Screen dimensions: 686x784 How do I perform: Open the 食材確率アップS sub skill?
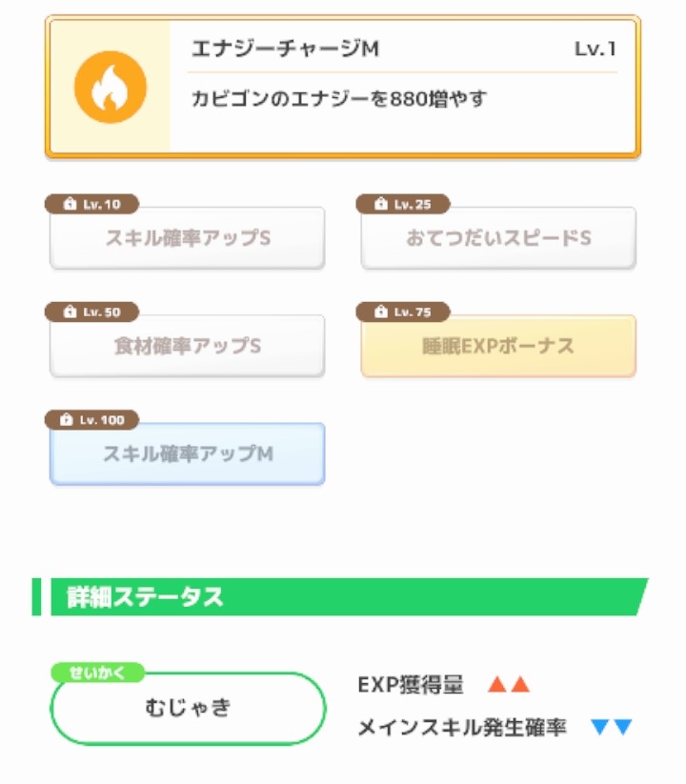tap(188, 346)
